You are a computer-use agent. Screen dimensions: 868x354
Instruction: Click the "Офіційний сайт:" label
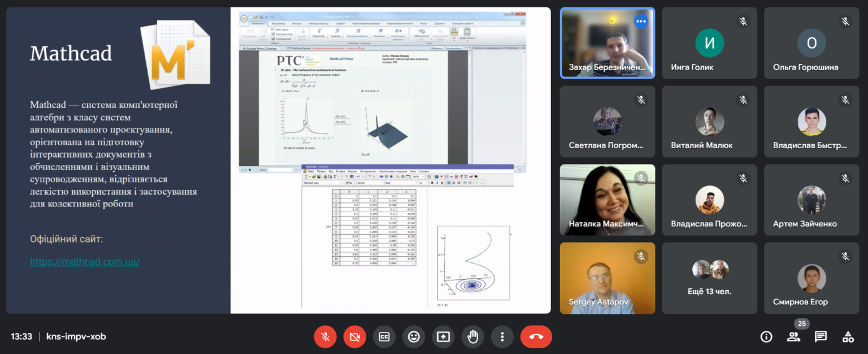click(67, 239)
